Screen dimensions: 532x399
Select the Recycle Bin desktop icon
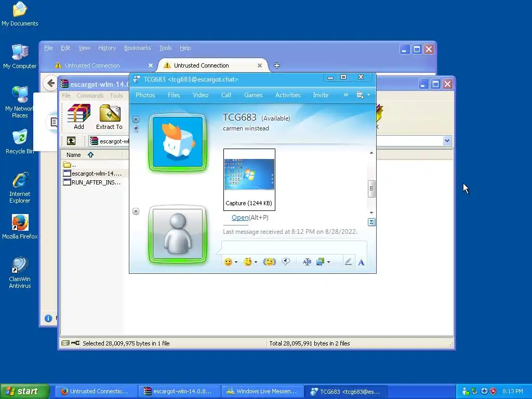20,142
